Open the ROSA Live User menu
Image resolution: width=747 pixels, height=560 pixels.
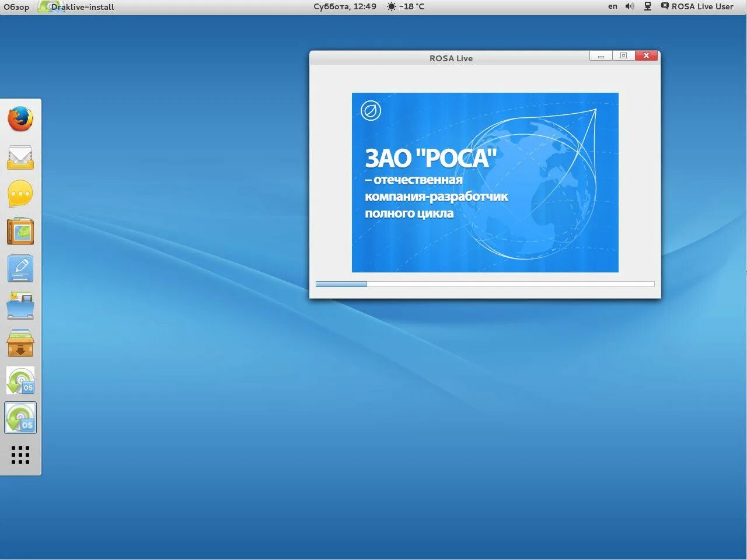(x=697, y=6)
